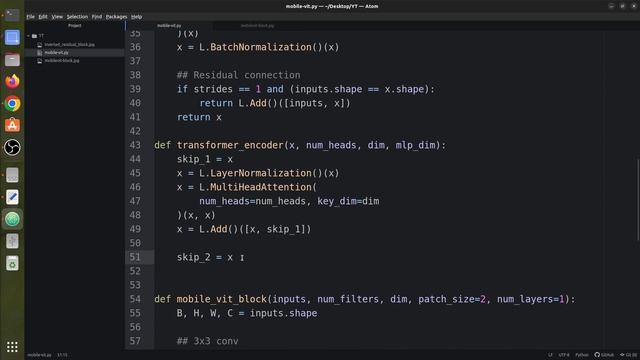Click the 'mobile_vit_block' function name

222,299
